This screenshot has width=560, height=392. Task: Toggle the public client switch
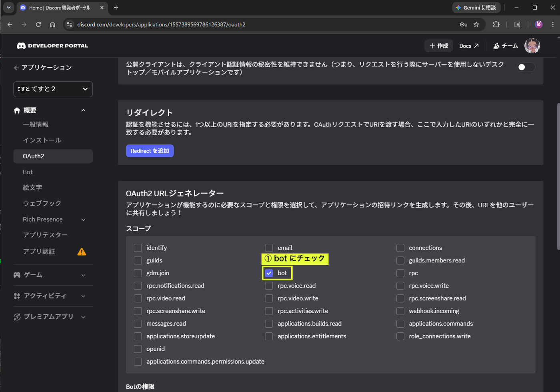click(526, 67)
